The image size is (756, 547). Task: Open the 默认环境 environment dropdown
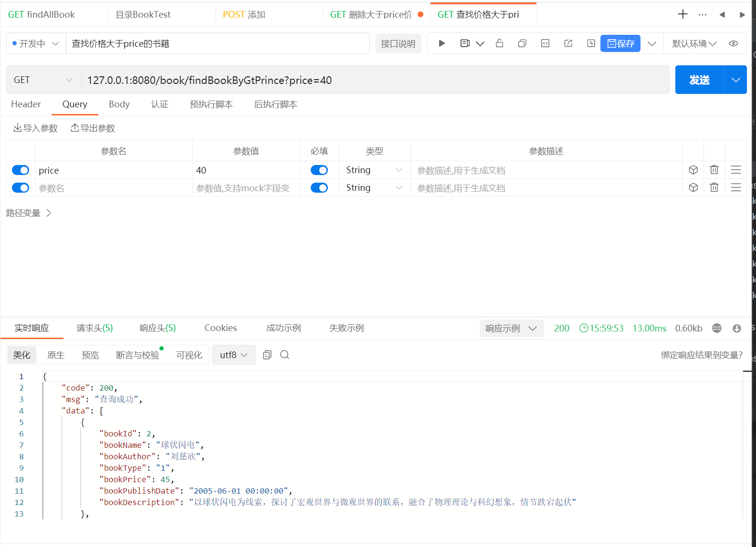694,43
